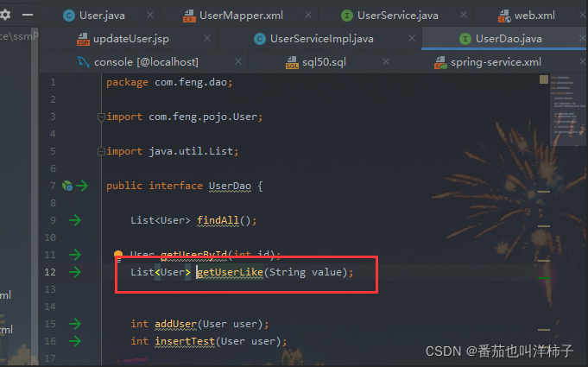
Task: Click the implementation arrow on line 7
Action: pyautogui.click(x=82, y=186)
